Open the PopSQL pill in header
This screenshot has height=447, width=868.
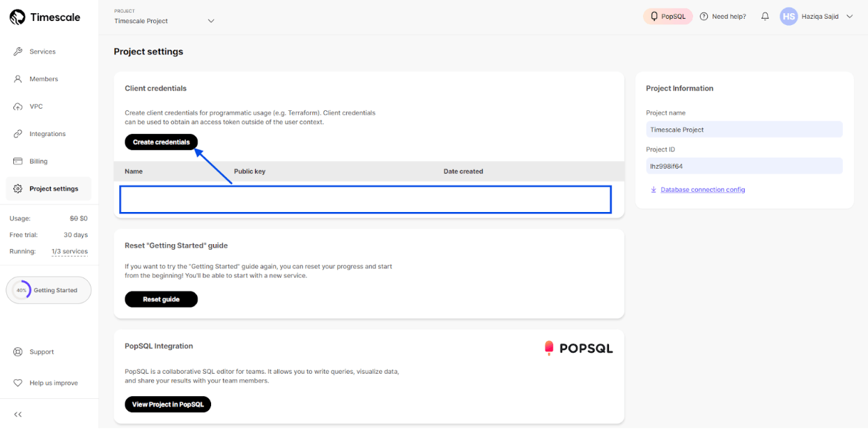pos(667,17)
